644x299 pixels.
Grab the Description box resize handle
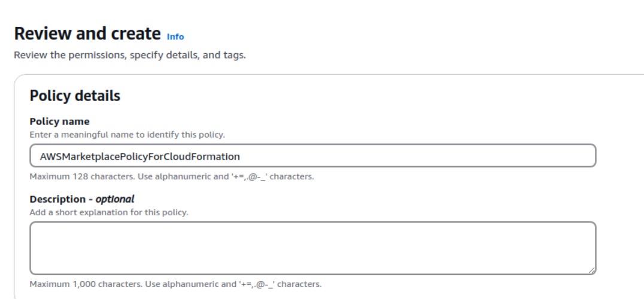[591, 270]
